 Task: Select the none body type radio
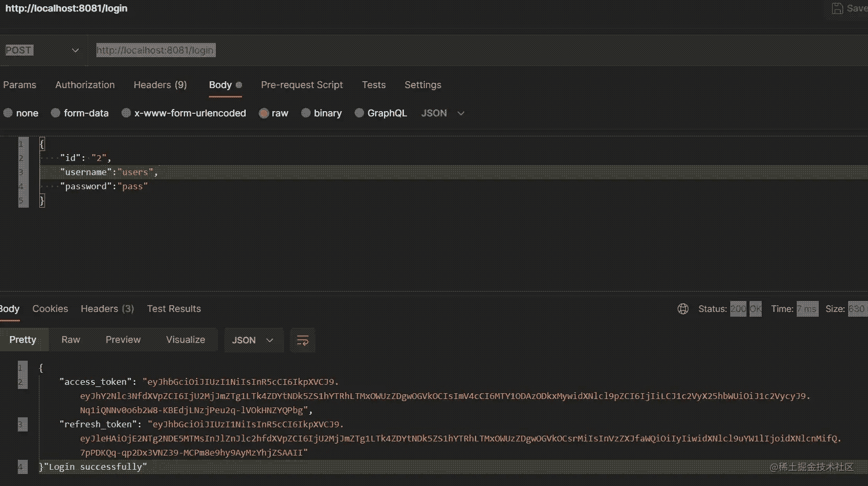[8, 113]
